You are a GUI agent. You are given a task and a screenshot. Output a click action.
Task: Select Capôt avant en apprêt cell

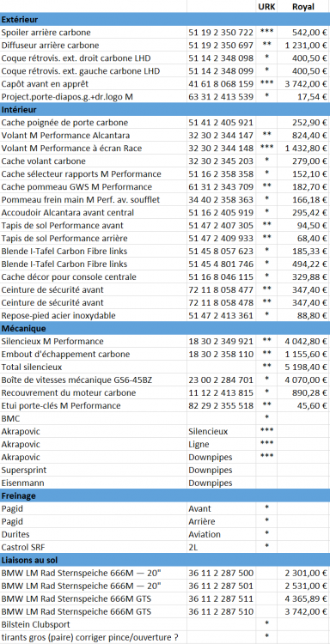coord(94,84)
